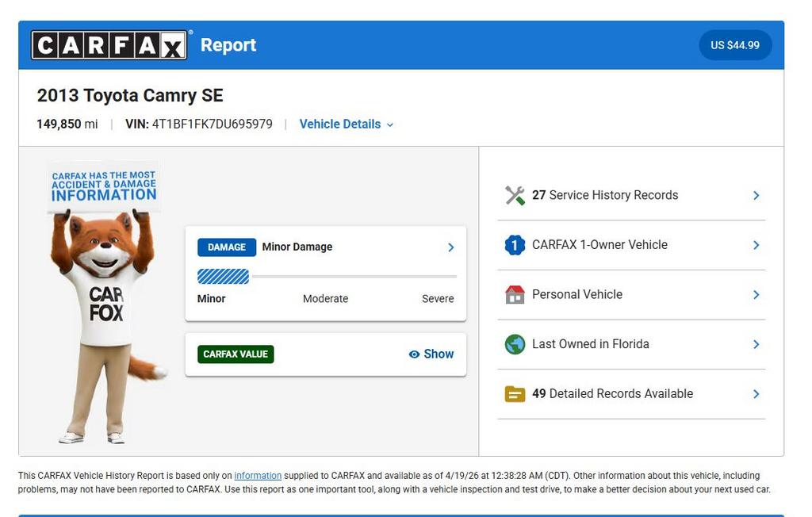Click the 'Minor Damage' heading text
Image resolution: width=812 pixels, height=517 pixels.
click(x=297, y=247)
